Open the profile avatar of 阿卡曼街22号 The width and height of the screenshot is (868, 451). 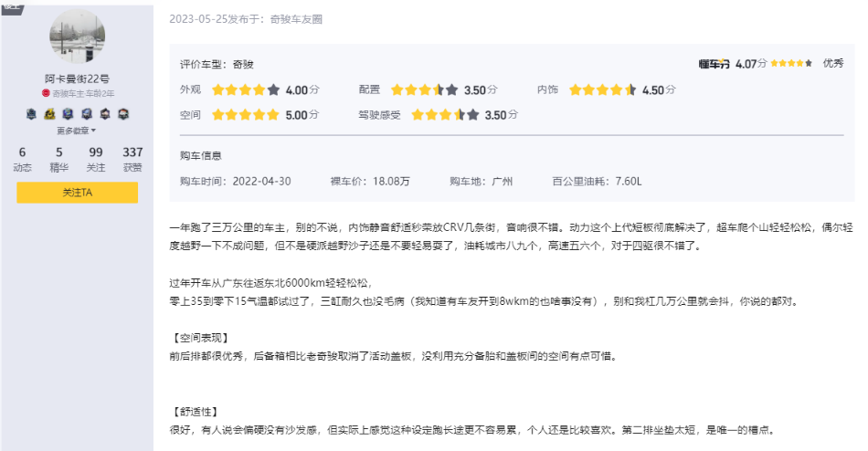pyautogui.click(x=77, y=37)
